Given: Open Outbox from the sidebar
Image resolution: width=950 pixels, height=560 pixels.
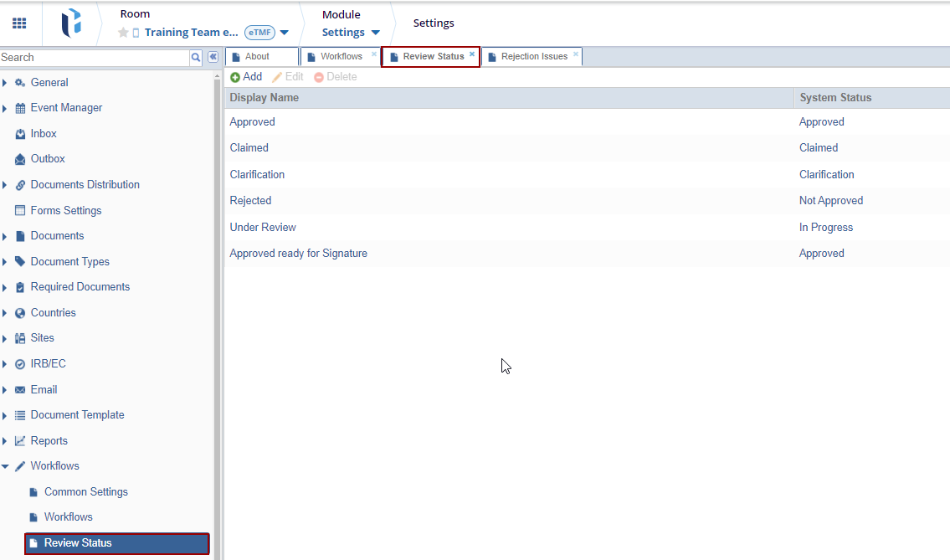Looking at the screenshot, I should pos(48,159).
